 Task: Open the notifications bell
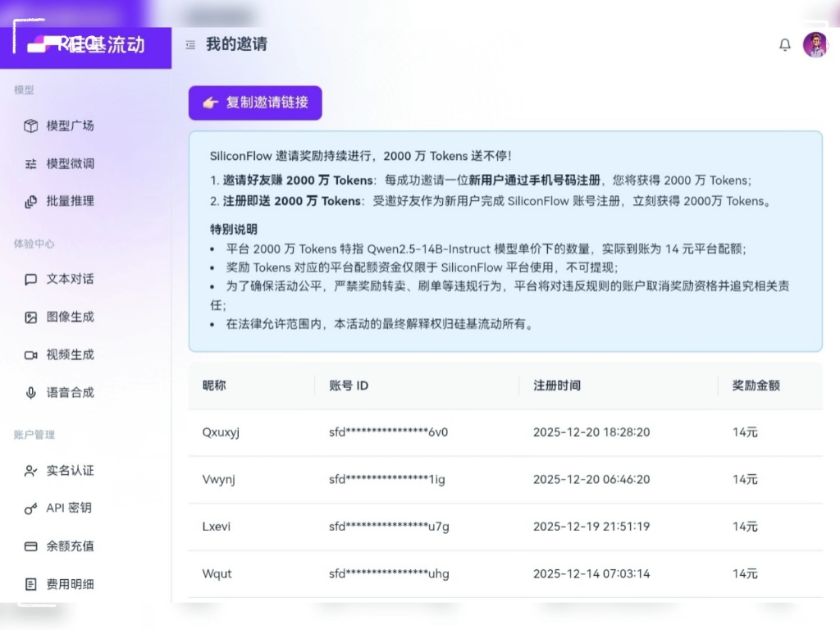pos(785,44)
